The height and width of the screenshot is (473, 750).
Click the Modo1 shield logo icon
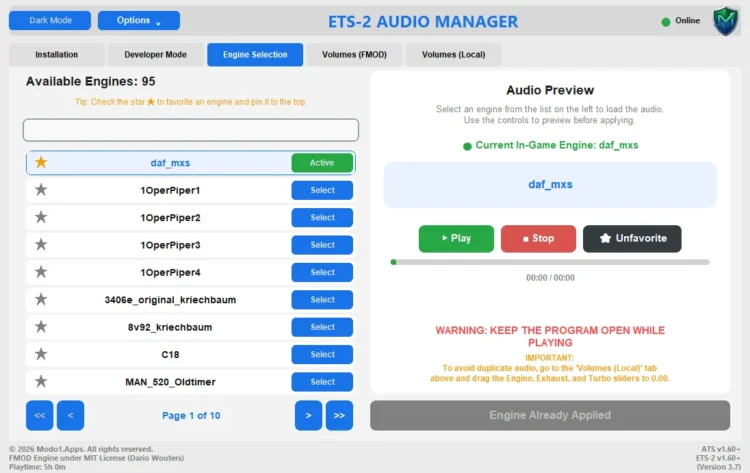pyautogui.click(x=725, y=21)
